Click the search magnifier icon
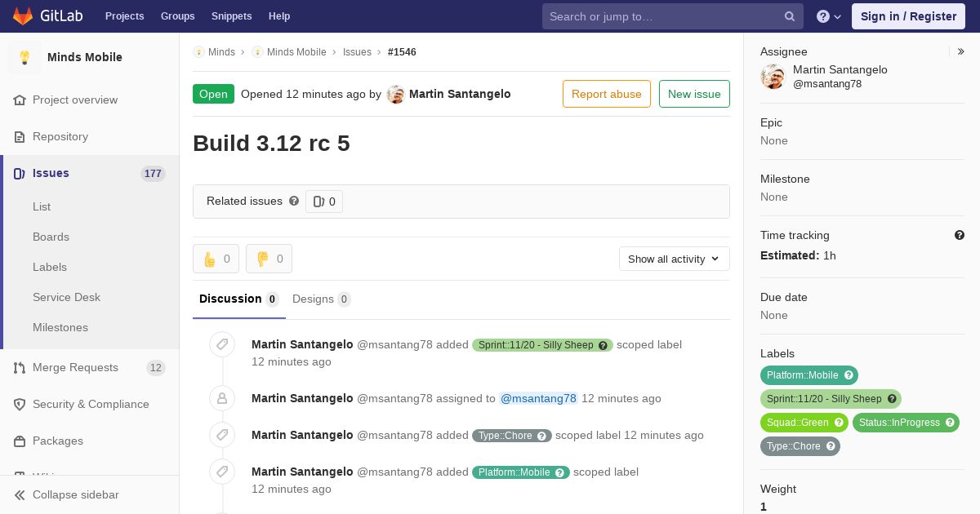This screenshot has width=980, height=514. [790, 16]
